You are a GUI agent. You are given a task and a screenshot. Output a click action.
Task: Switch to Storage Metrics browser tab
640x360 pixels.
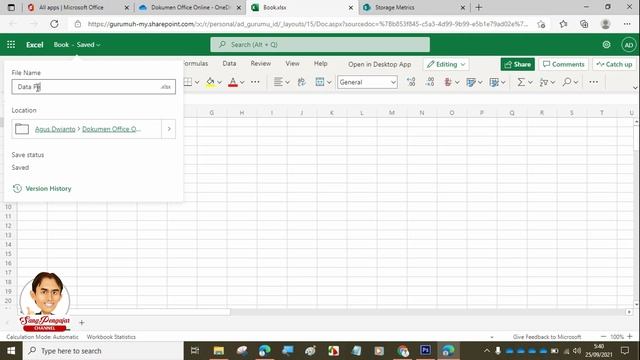click(x=414, y=7)
